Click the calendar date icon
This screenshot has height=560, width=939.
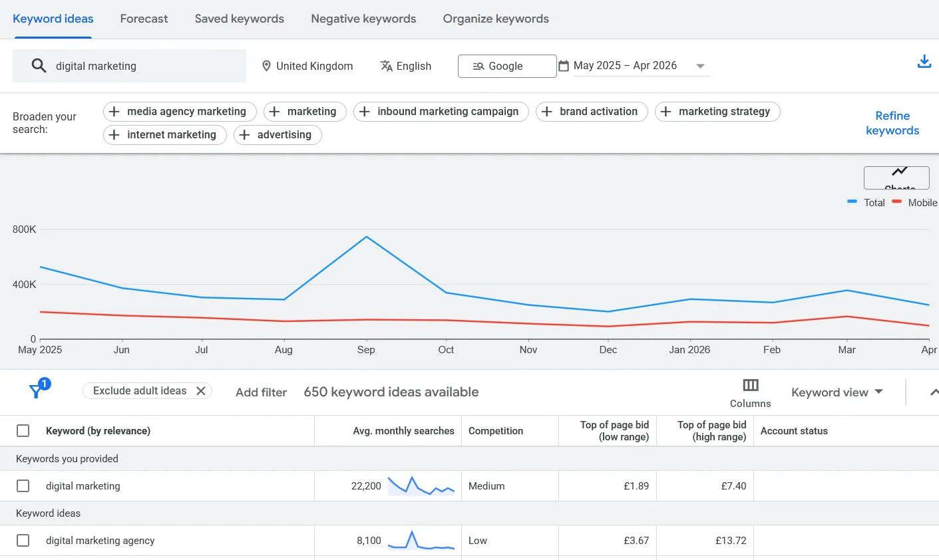tap(564, 66)
